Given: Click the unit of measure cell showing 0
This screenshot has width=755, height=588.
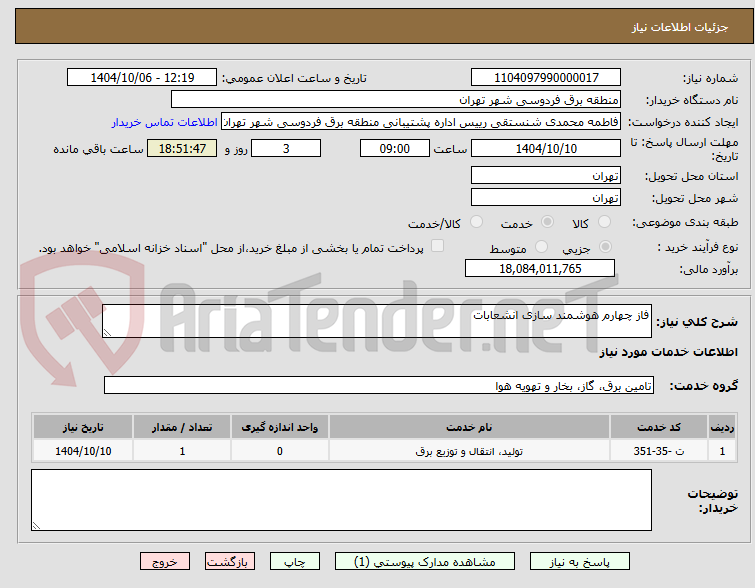Looking at the screenshot, I should pos(280,451).
